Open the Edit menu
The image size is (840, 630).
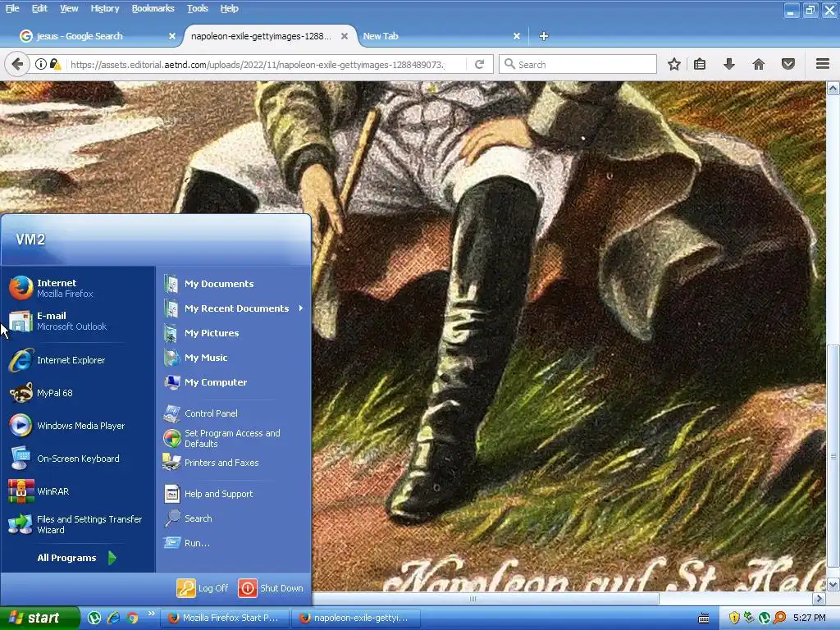pos(39,8)
